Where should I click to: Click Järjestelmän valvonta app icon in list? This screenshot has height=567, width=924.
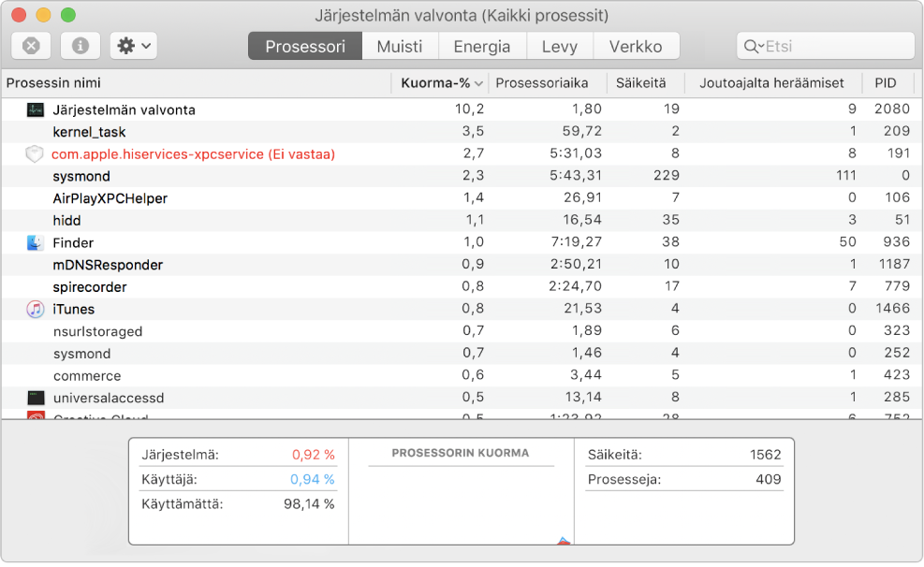coord(36,109)
